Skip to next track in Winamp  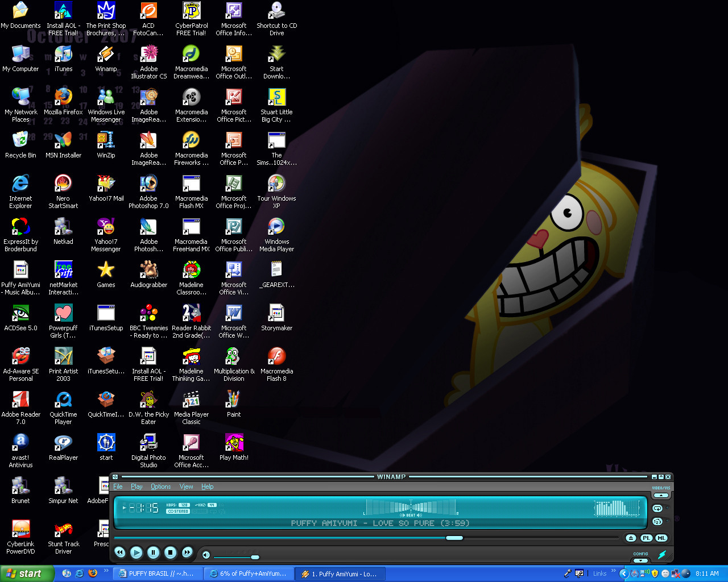[187, 552]
